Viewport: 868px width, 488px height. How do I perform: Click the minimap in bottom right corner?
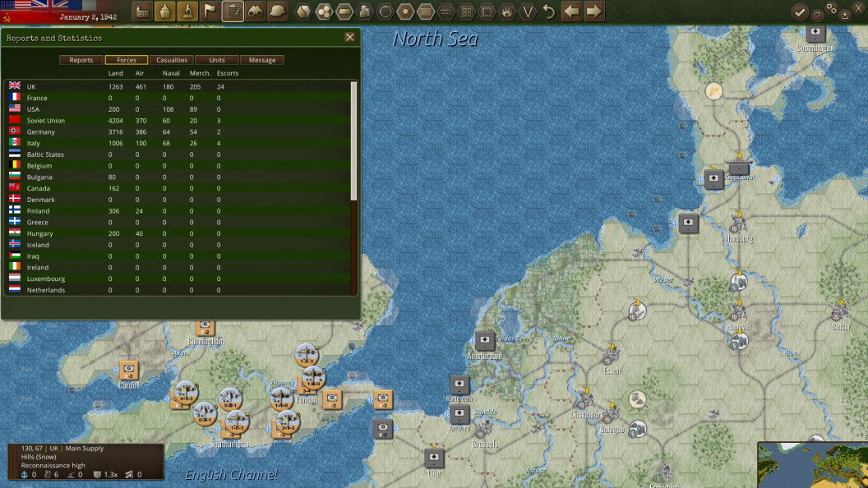[812, 465]
